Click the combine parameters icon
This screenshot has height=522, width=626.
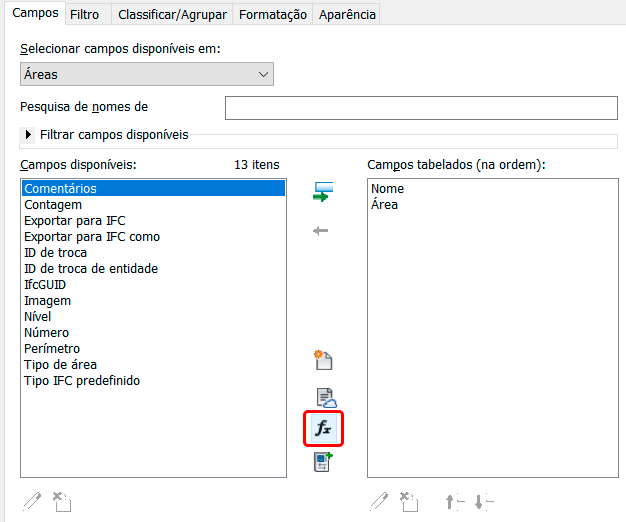click(323, 462)
